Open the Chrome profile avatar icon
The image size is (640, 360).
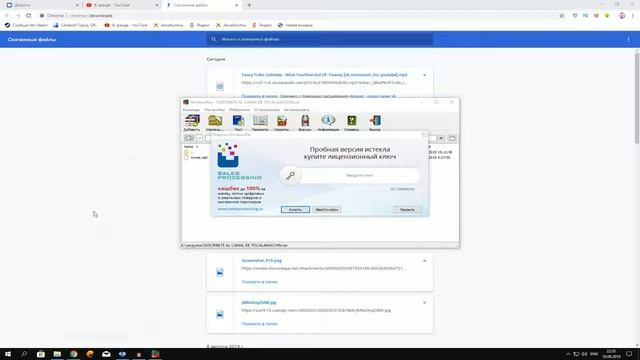[x=622, y=16]
